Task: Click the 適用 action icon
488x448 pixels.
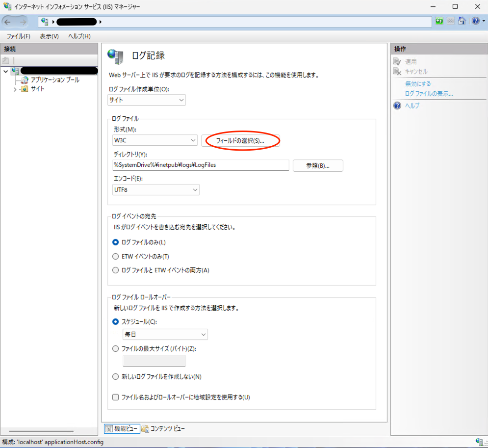Action: coord(397,62)
